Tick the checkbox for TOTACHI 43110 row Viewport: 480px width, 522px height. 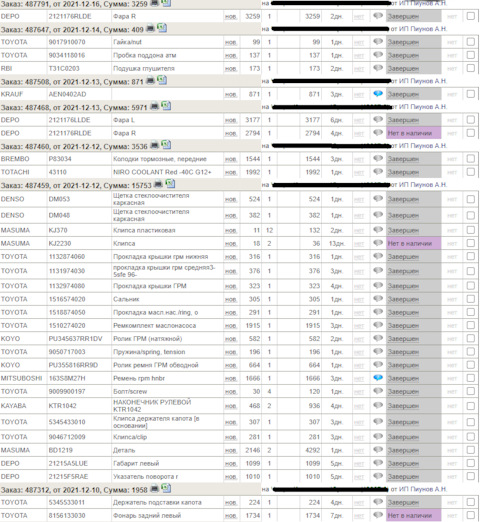click(x=471, y=172)
